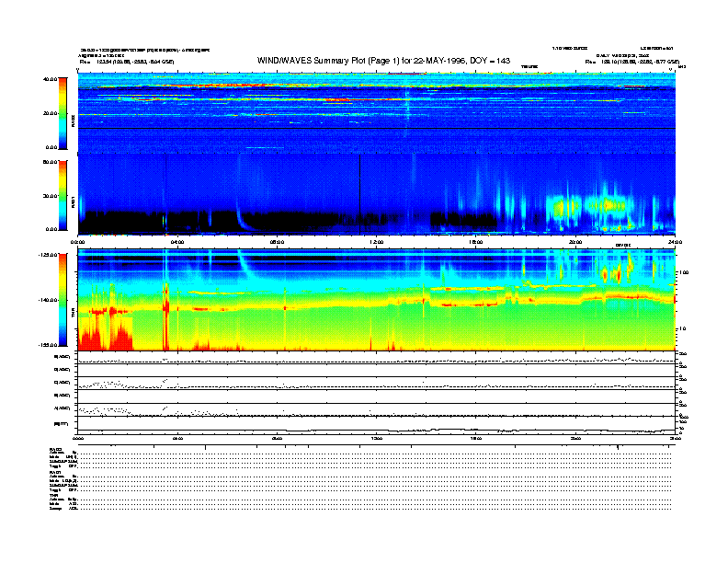Viewport: 728px width, 563px height.
Task: Click the WIND/WAVES Summary Plot title
Action: pos(383,61)
